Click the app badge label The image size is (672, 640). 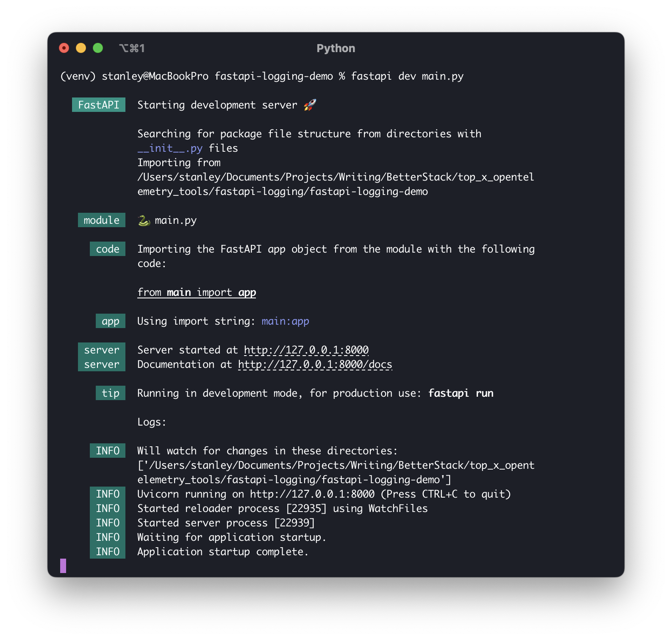coord(111,321)
